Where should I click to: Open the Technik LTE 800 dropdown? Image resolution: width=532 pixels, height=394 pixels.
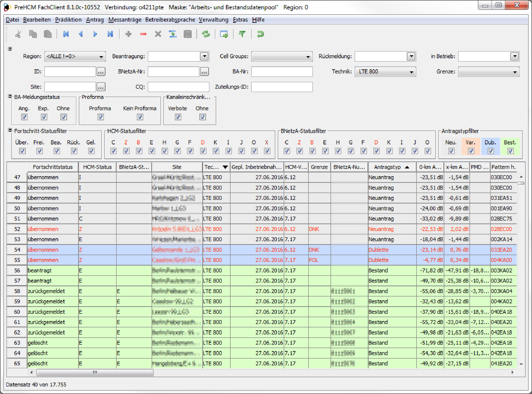pos(385,72)
